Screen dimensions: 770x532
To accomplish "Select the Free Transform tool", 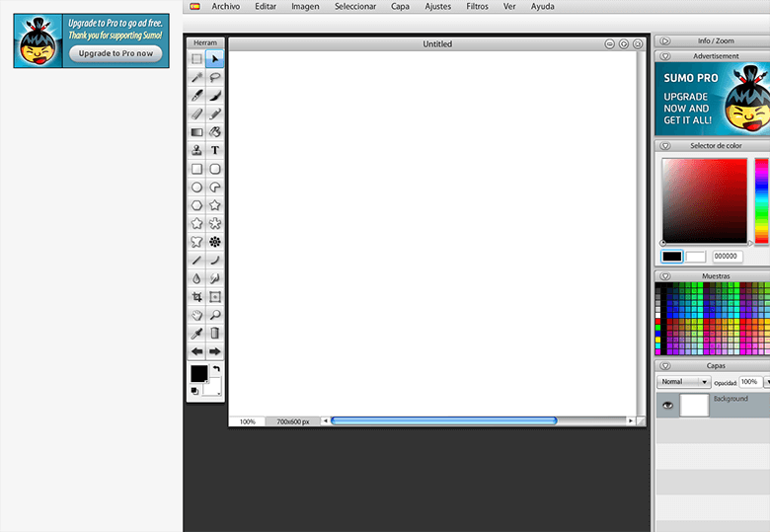I will point(214,297).
